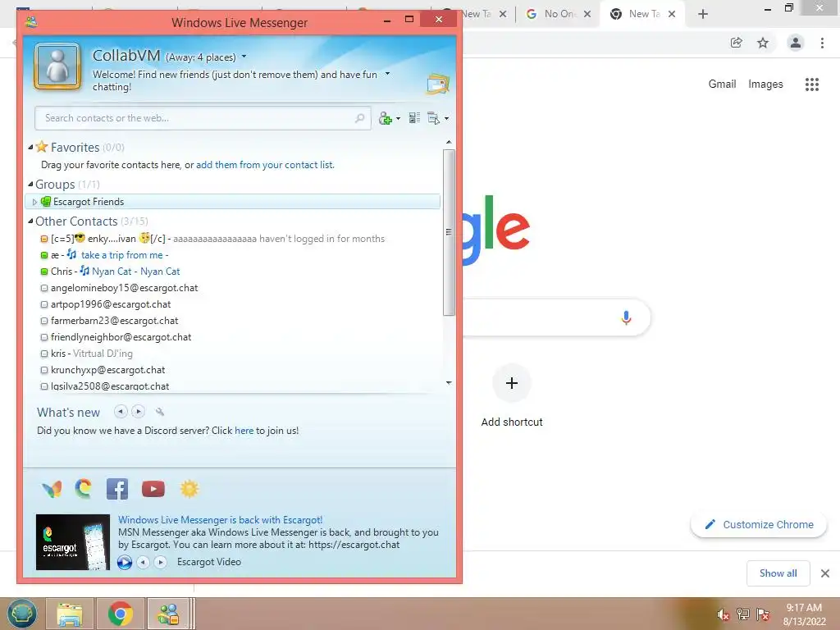Click 'add them from your contact list' link
This screenshot has height=630, width=840.
pos(265,164)
